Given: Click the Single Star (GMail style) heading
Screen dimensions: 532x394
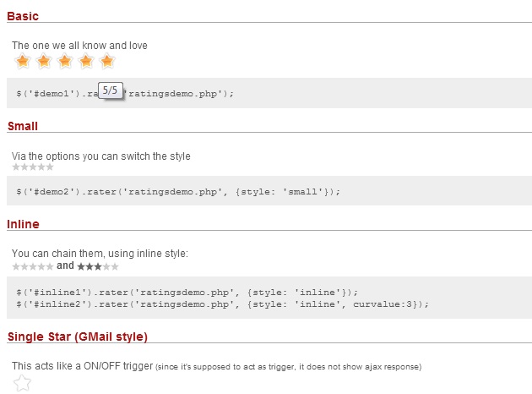Looking at the screenshot, I should (78, 337).
